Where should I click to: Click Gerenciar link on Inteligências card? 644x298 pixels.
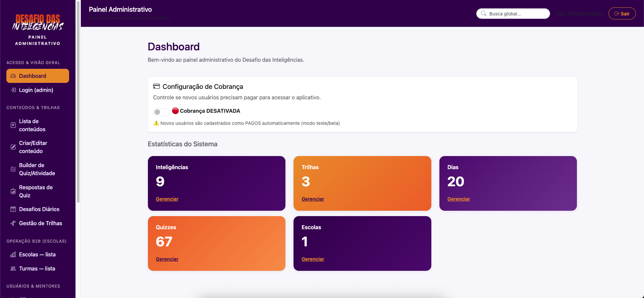(x=167, y=199)
